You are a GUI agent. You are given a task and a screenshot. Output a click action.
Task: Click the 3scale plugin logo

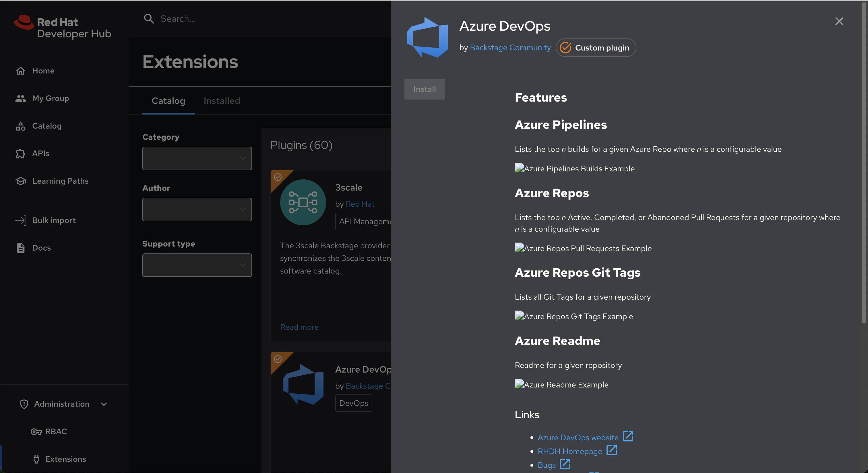(303, 202)
